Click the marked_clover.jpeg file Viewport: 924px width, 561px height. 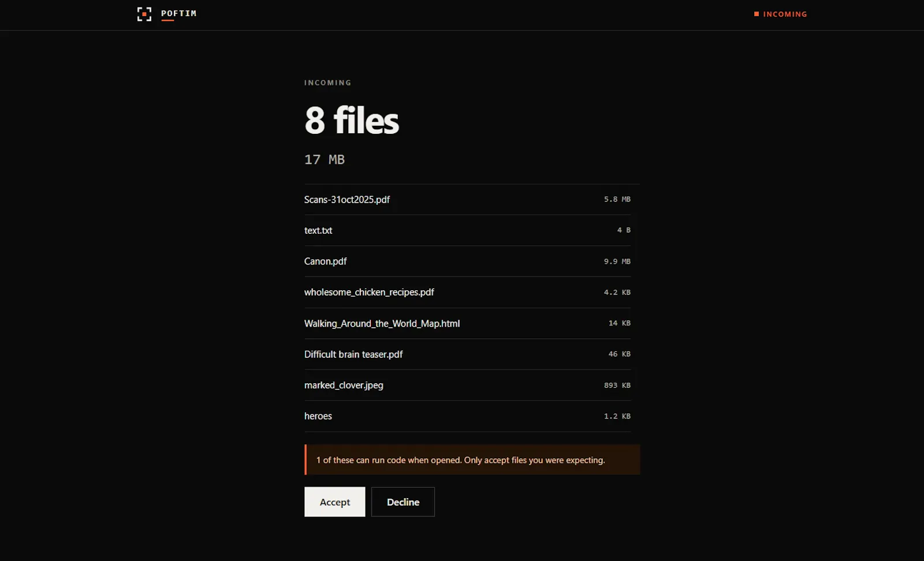pyautogui.click(x=467, y=385)
